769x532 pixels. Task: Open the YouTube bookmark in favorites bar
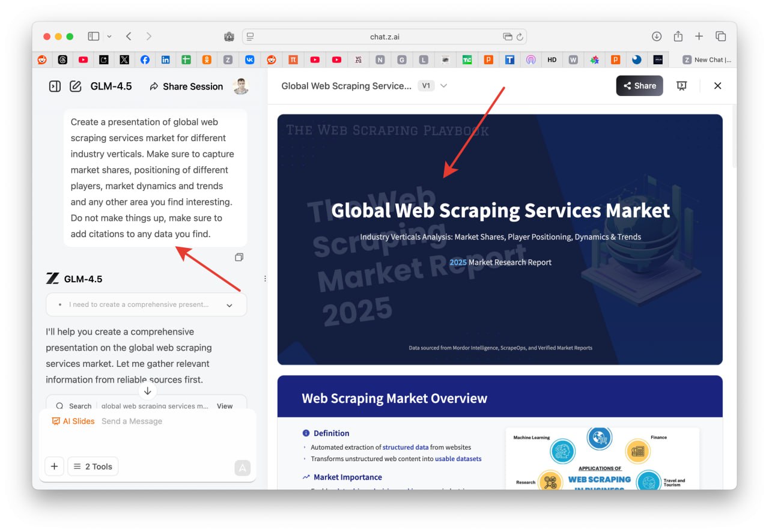[x=83, y=60]
